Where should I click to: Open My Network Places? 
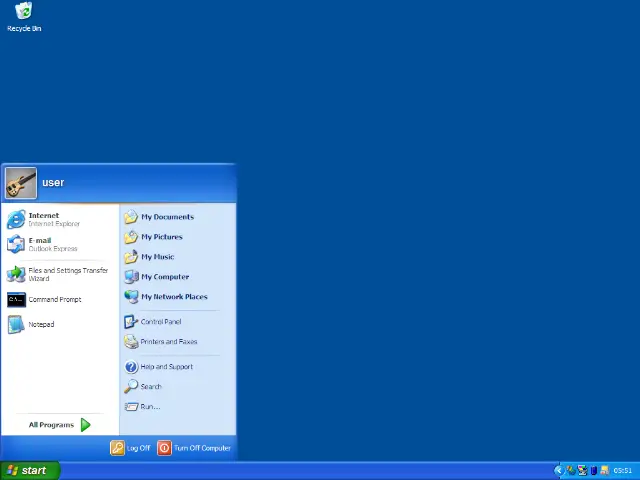click(x=178, y=297)
